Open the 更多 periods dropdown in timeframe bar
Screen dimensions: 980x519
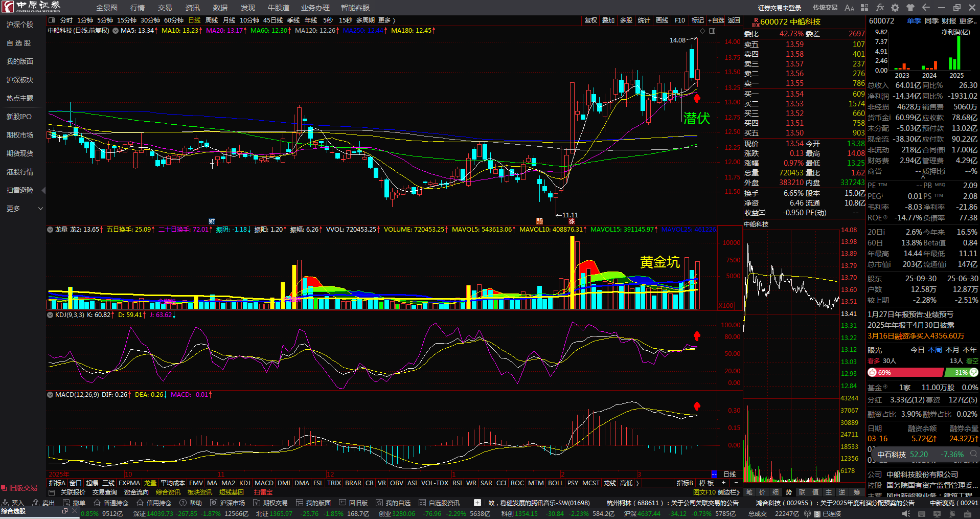386,20
